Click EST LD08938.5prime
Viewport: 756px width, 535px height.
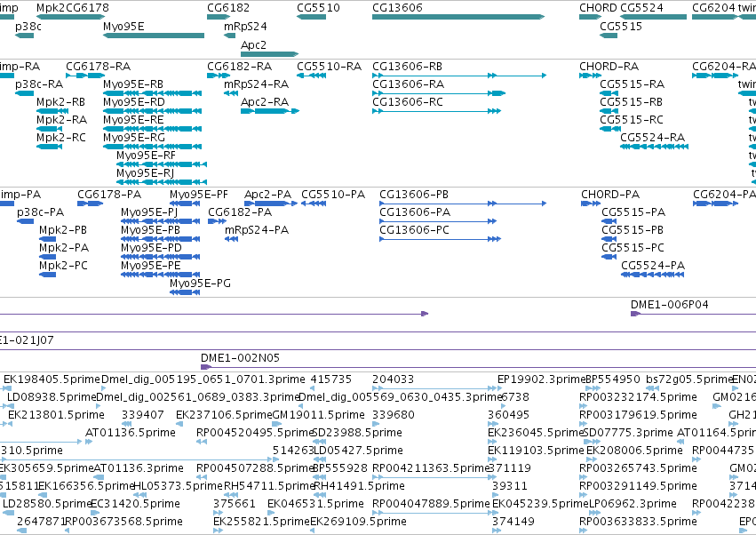tap(52, 397)
